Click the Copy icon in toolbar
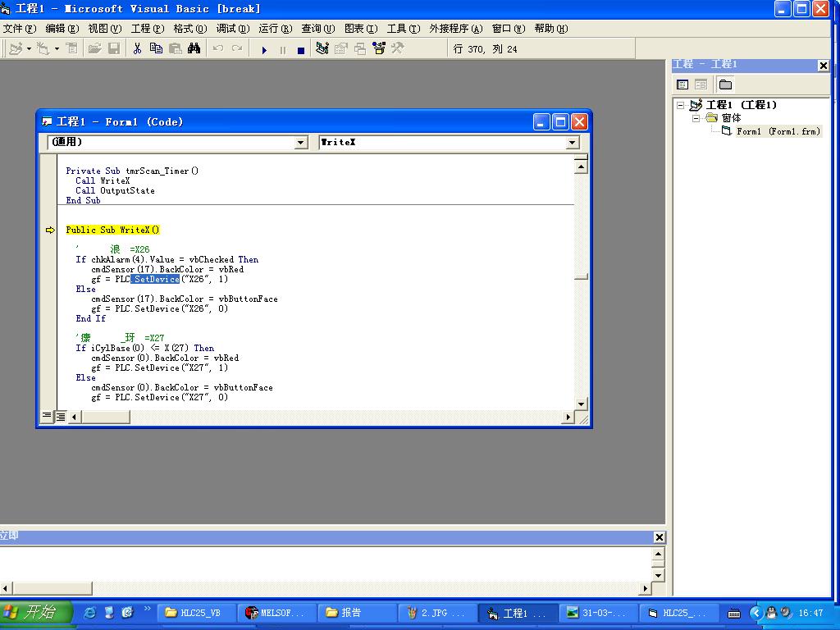Screen dimensions: 840x630 [x=156, y=48]
